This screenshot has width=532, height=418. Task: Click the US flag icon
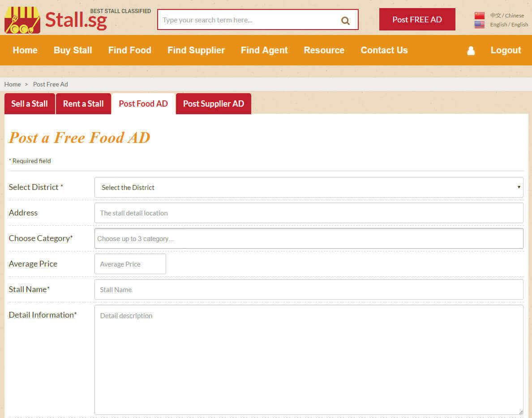coord(480,25)
